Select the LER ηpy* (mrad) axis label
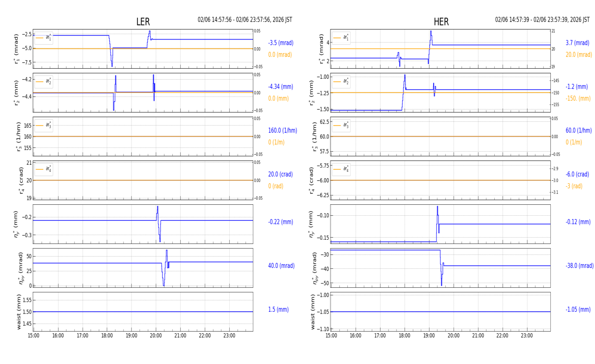Viewport: 595px width, 364px height. pos(21,268)
